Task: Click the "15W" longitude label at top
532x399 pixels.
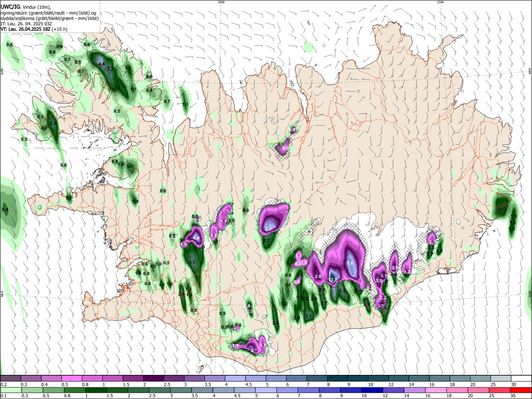Action: (440, 2)
